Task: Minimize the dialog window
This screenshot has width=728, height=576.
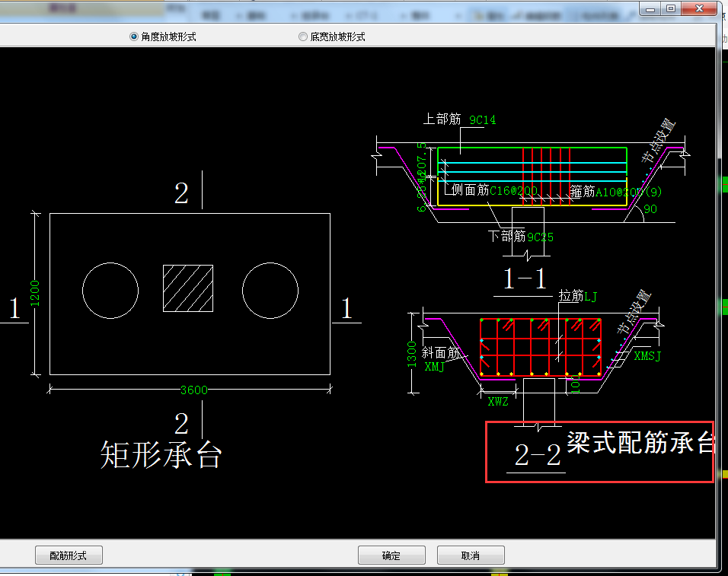Action: pos(650,8)
